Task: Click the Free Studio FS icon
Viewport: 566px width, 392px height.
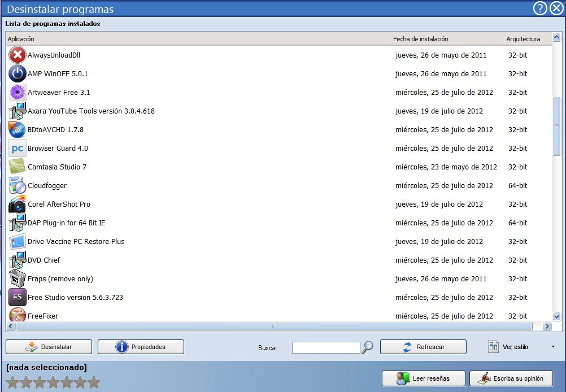Action: coord(17,297)
